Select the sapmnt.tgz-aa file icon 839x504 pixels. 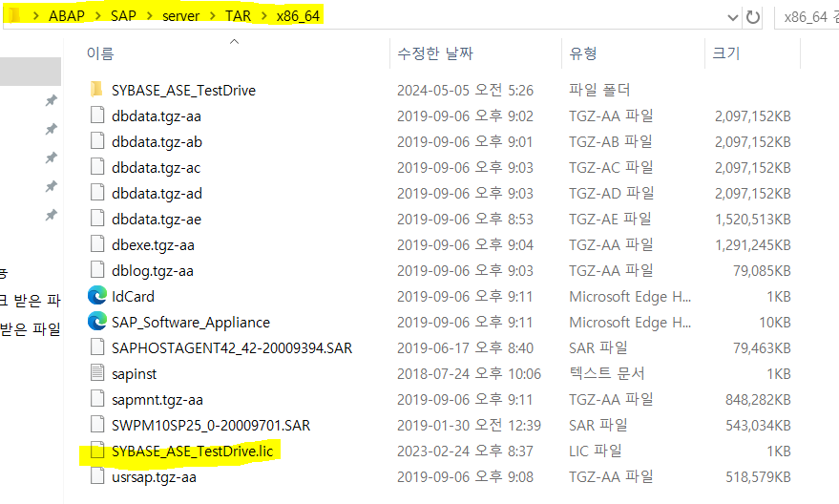pos(97,399)
